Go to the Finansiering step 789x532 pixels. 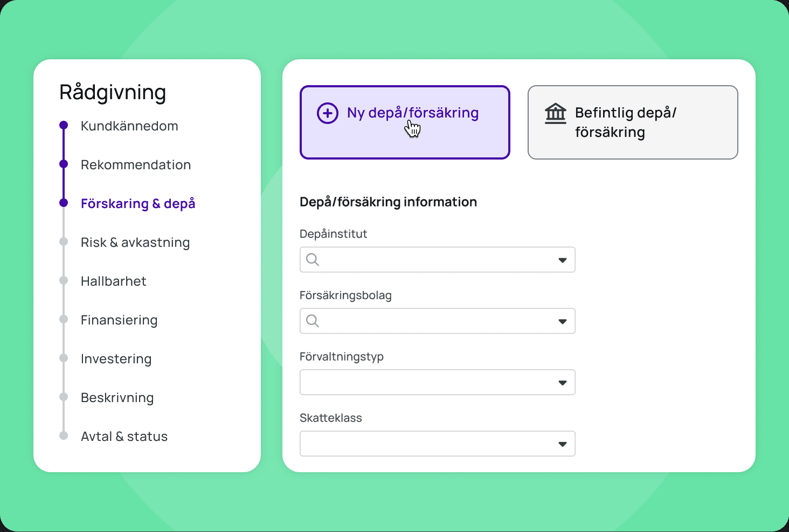tap(119, 320)
